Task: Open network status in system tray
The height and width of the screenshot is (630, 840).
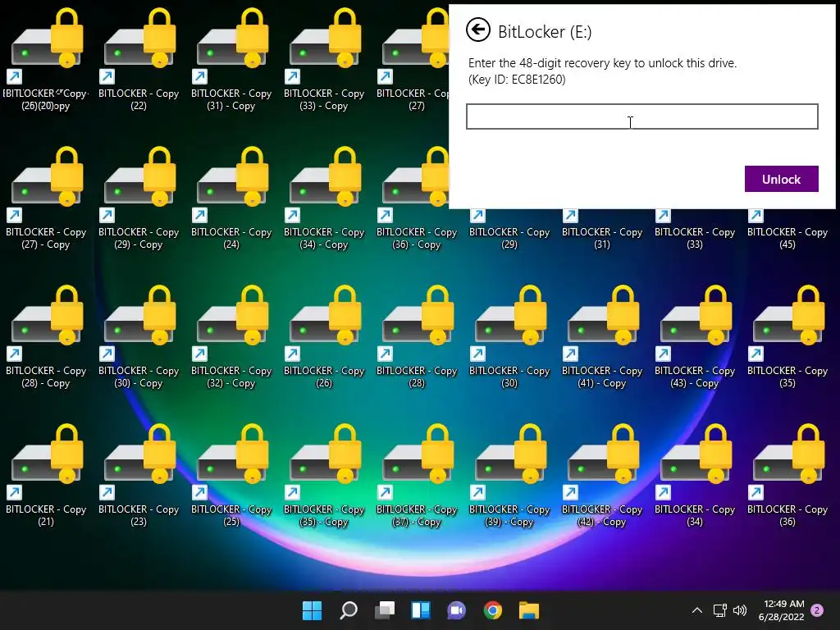Action: (719, 610)
